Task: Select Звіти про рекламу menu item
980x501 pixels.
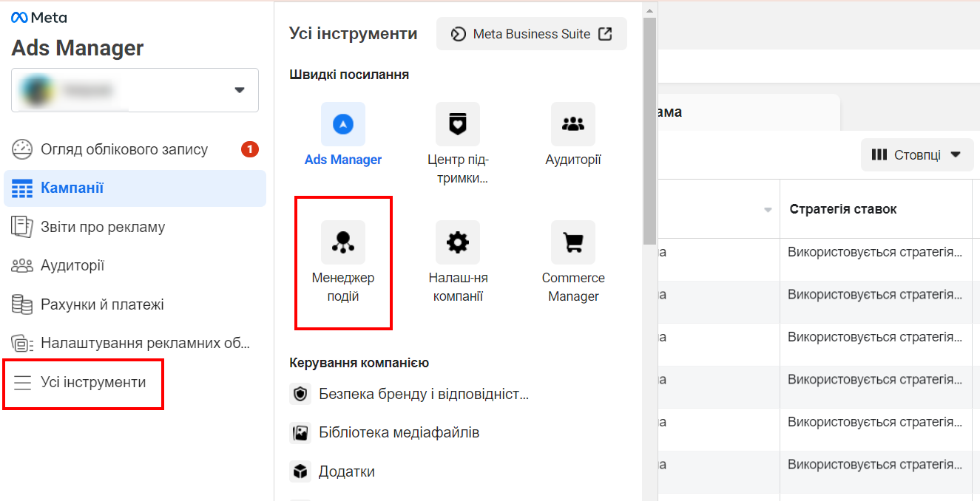Action: point(135,227)
